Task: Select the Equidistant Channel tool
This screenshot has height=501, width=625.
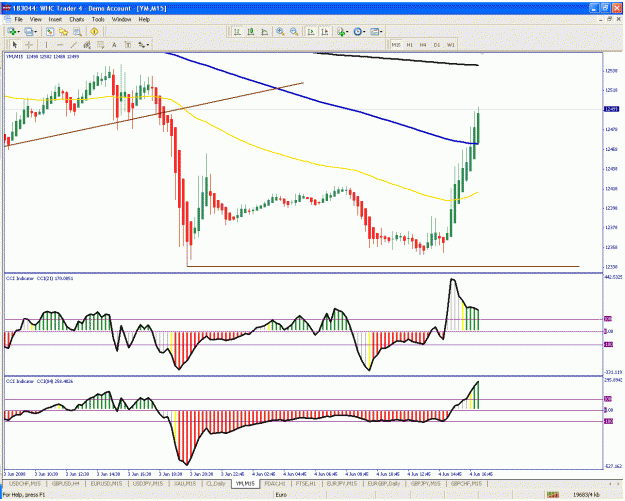Action: [87, 45]
